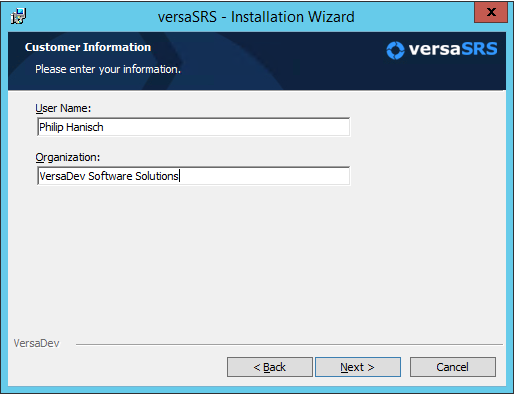Click the Customer Information heading
Viewport: 514px width, 394px height.
pyautogui.click(x=88, y=47)
